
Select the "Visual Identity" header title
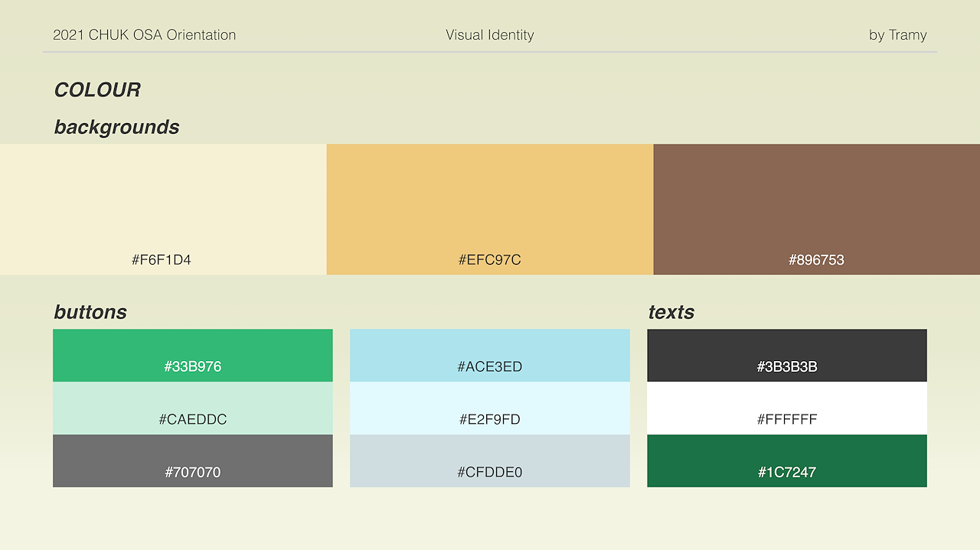490,35
